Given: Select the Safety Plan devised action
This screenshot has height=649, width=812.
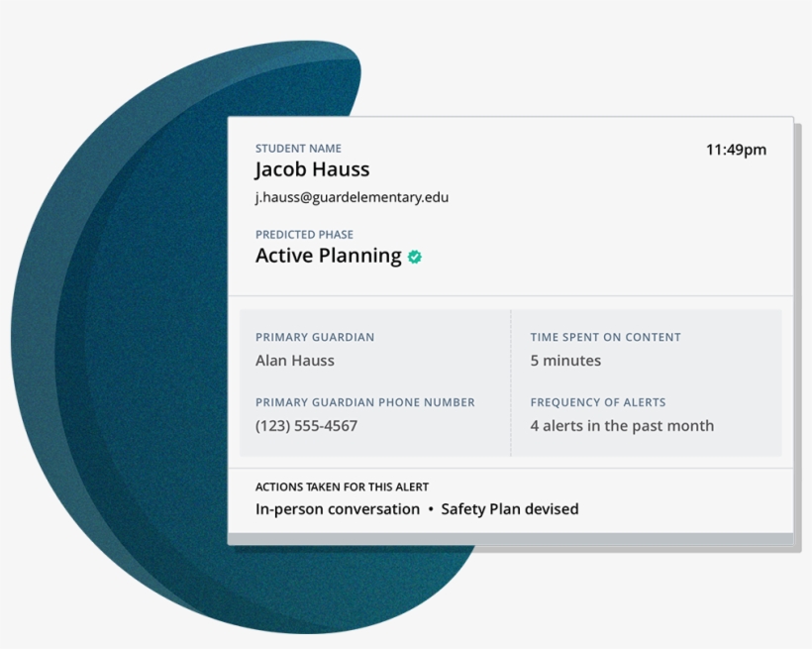Looking at the screenshot, I should click(x=509, y=509).
